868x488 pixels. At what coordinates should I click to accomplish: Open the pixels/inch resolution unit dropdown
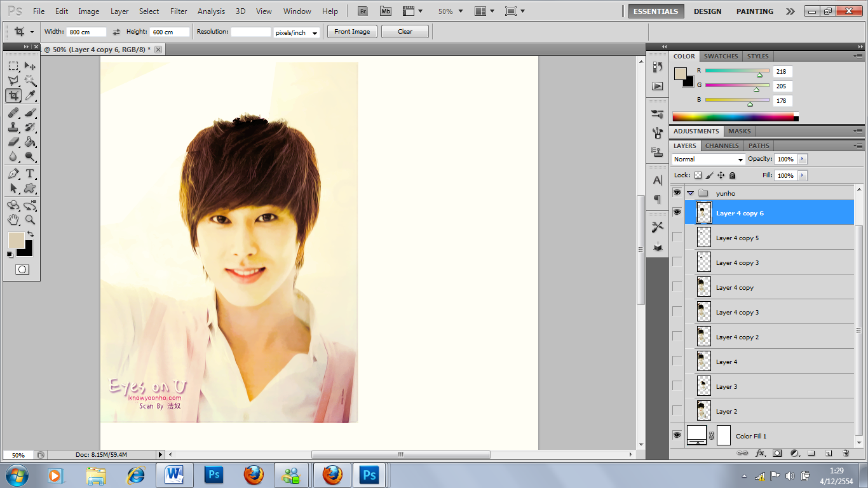(296, 32)
